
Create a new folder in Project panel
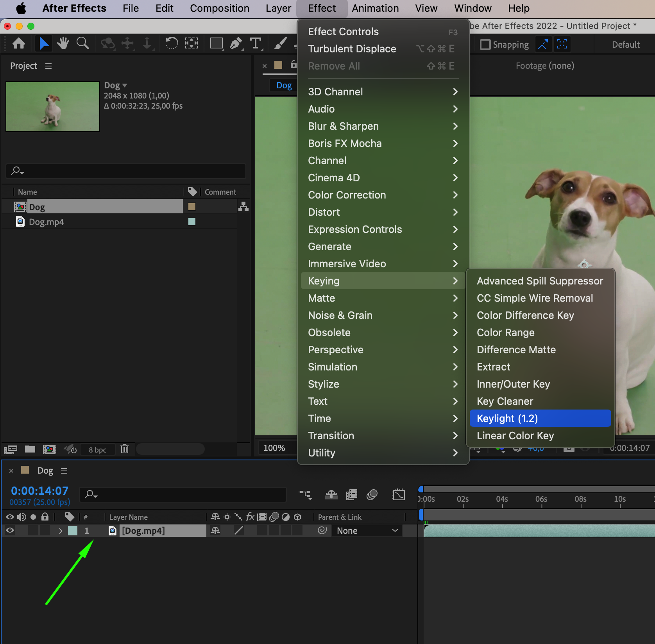30,449
